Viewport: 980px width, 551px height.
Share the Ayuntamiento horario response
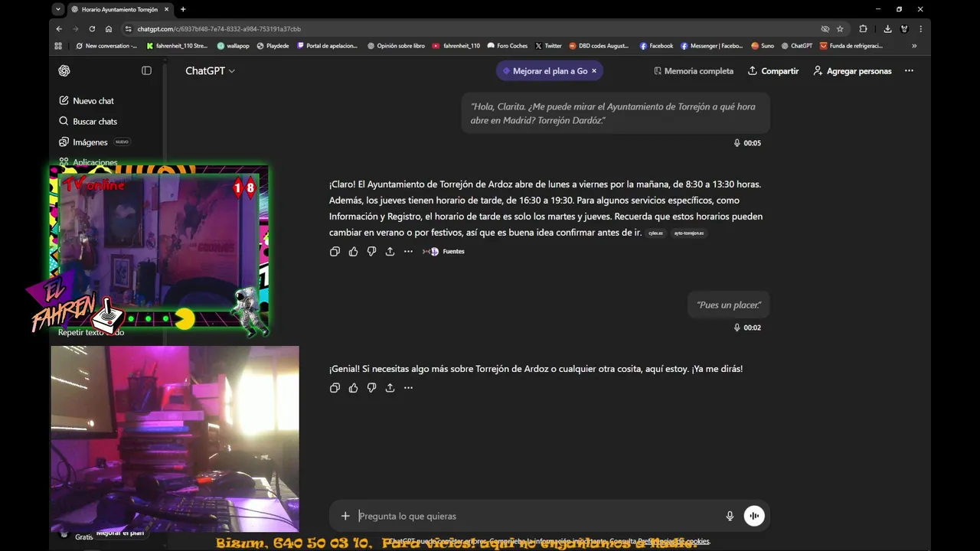[x=390, y=251]
